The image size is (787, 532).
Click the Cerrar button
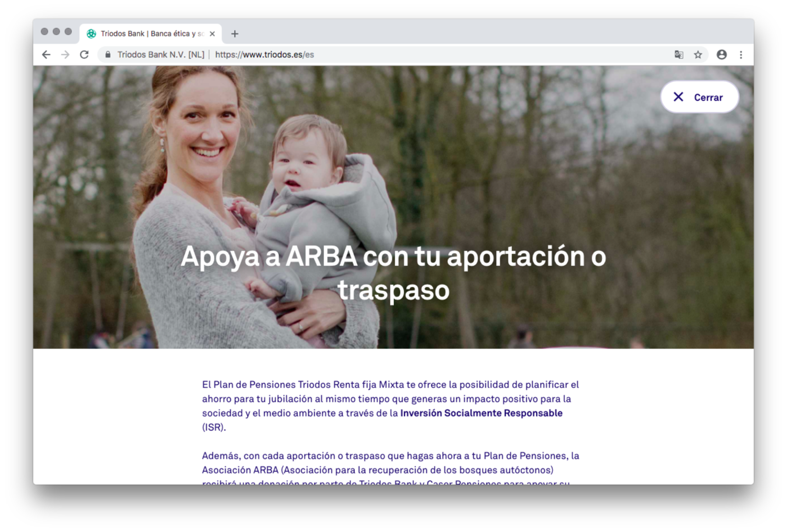click(700, 97)
